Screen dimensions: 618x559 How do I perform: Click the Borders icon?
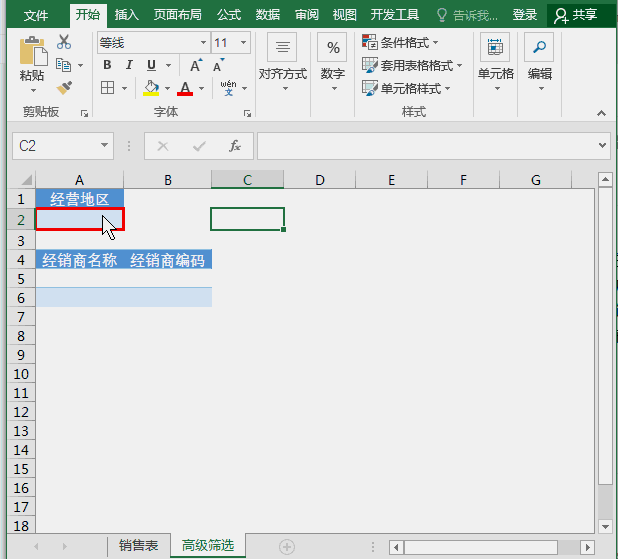tap(108, 88)
